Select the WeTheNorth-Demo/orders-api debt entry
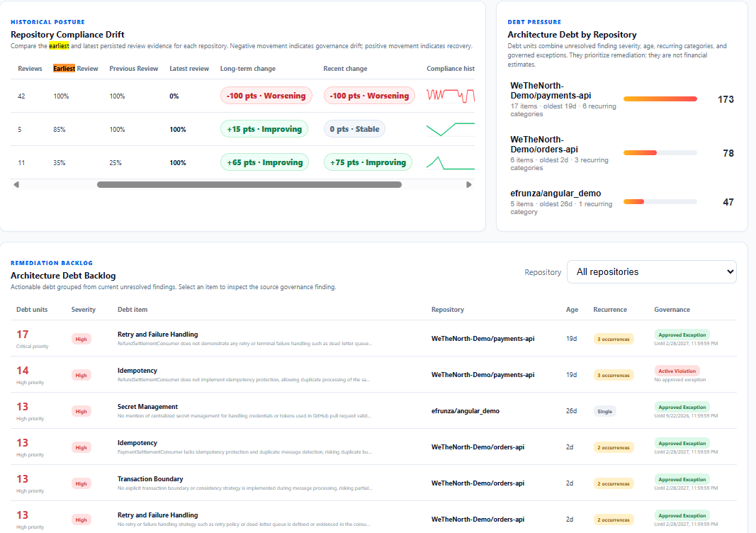 pyautogui.click(x=622, y=153)
